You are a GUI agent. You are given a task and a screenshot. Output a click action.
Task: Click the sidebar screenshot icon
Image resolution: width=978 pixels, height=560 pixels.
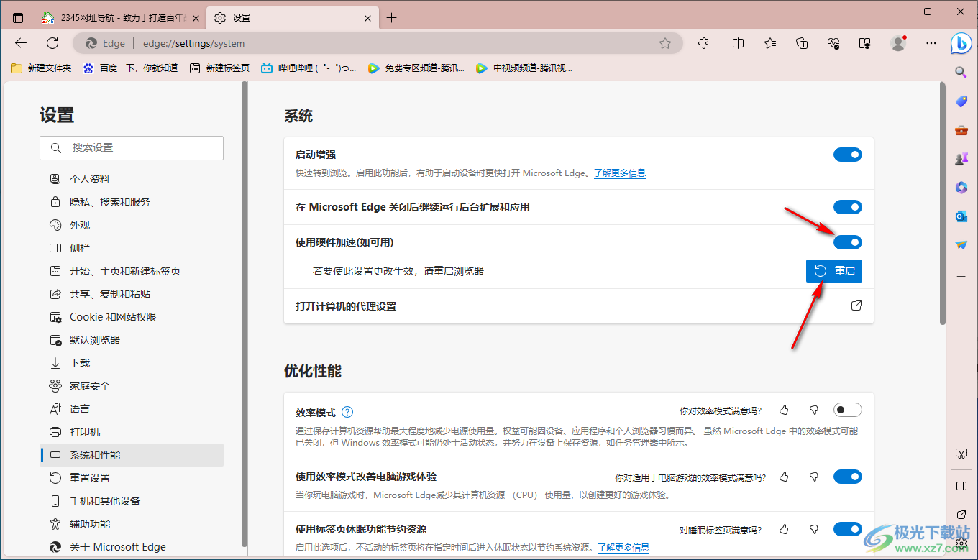tap(961, 454)
